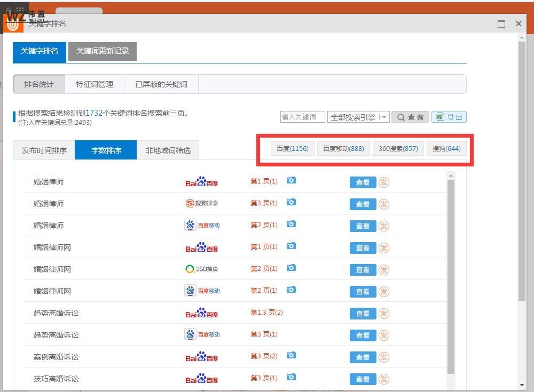Filter by 百度(1156) results
Viewport: 534px width, 392px height.
[x=293, y=149]
